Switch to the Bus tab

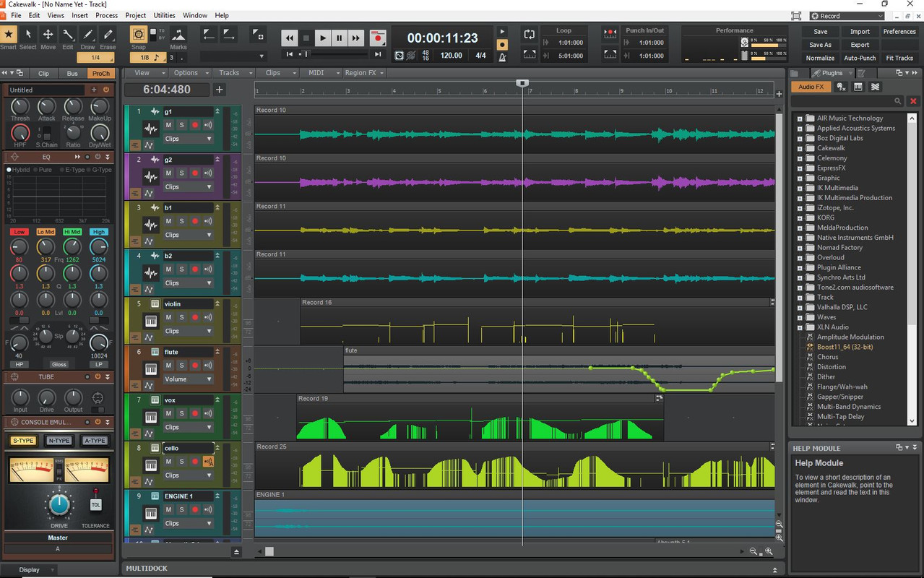coord(72,73)
